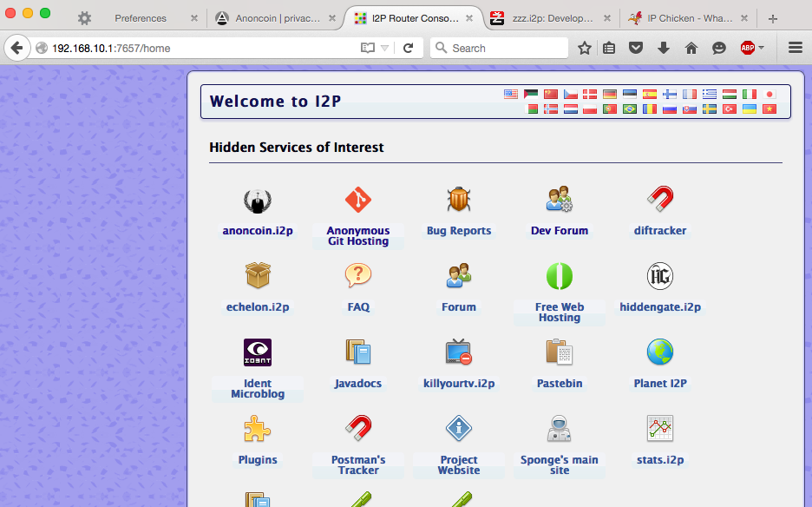Open the stats.i2p chart icon
812x507 pixels.
[660, 428]
